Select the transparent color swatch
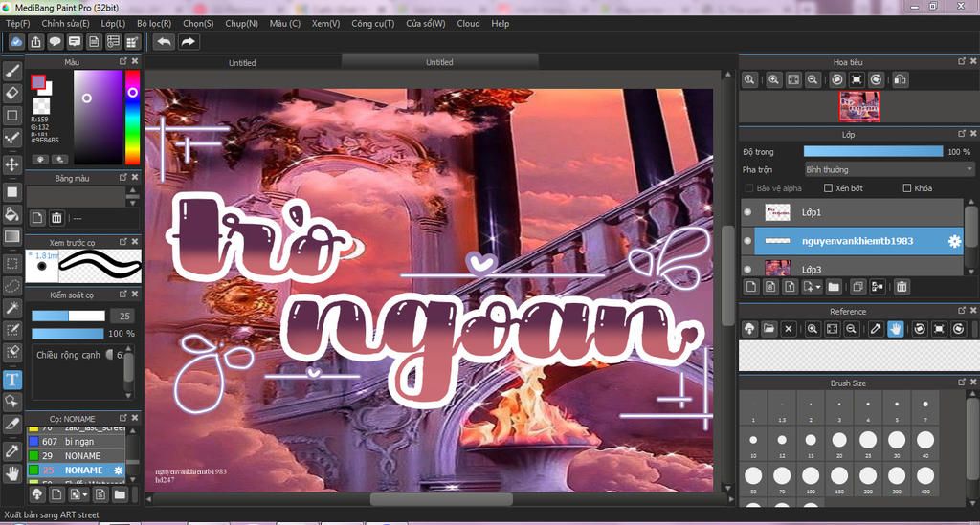This screenshot has width=980, height=525. (41, 105)
